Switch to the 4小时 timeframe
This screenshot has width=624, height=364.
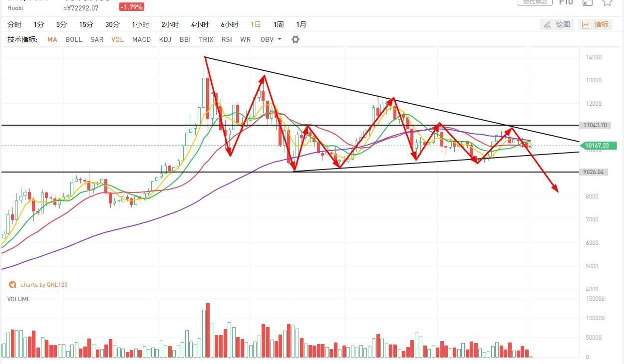click(x=200, y=24)
